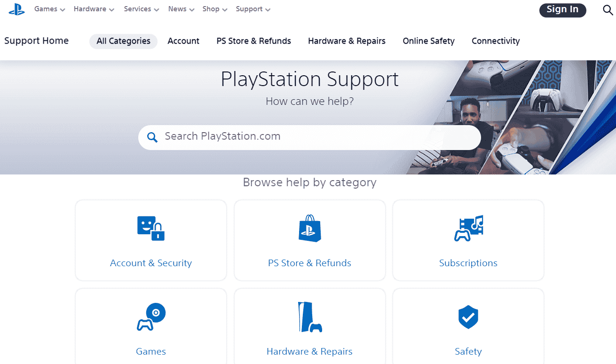Expand the Games dropdown menu
The image size is (616, 364).
point(49,9)
